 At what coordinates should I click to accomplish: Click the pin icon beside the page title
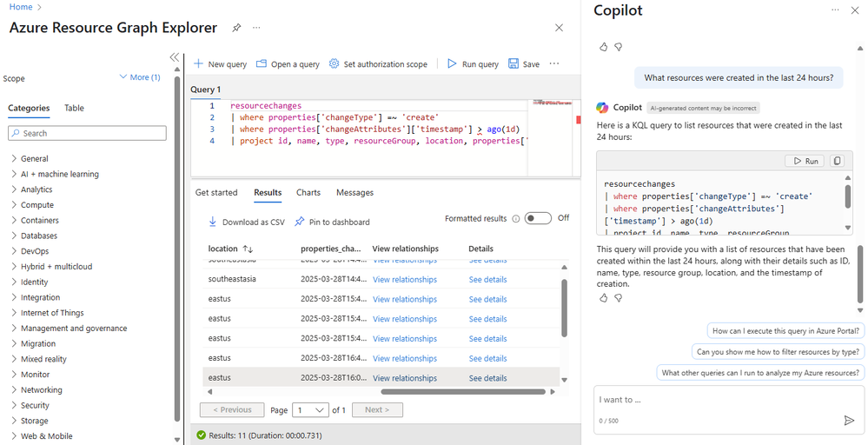click(236, 28)
